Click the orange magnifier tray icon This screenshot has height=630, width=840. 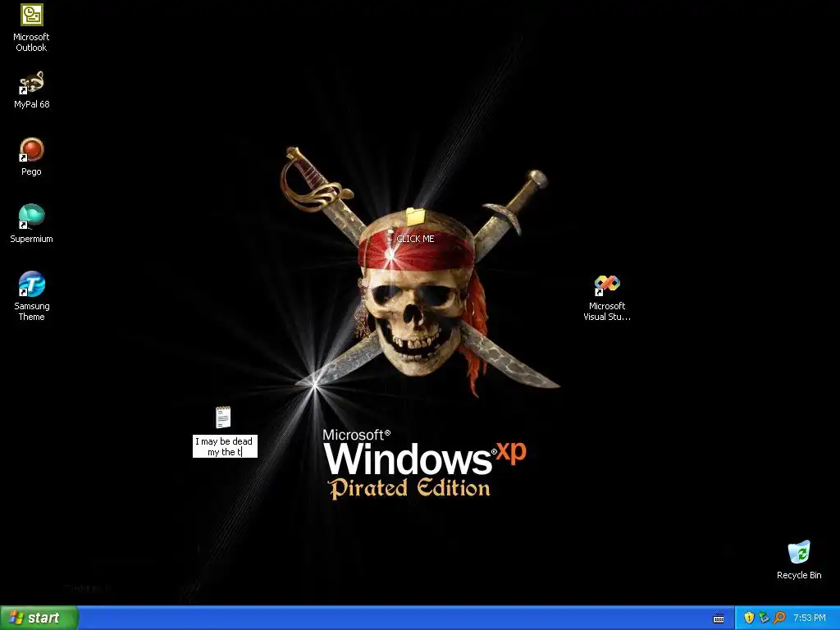click(x=779, y=618)
